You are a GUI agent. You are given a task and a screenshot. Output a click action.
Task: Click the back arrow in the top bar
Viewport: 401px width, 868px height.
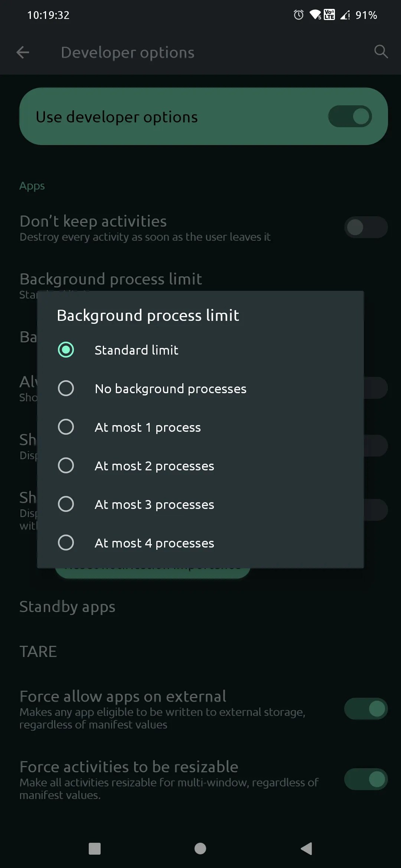[23, 52]
